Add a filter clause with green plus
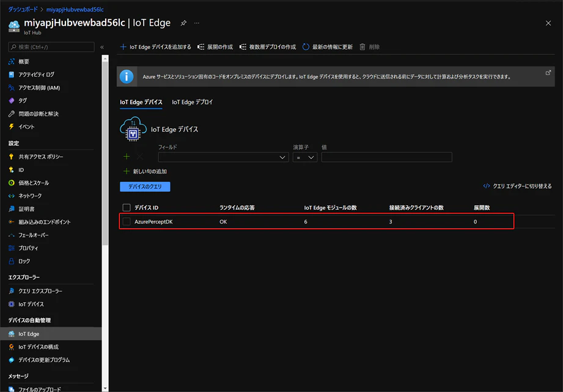The width and height of the screenshot is (563, 392). coord(127,157)
